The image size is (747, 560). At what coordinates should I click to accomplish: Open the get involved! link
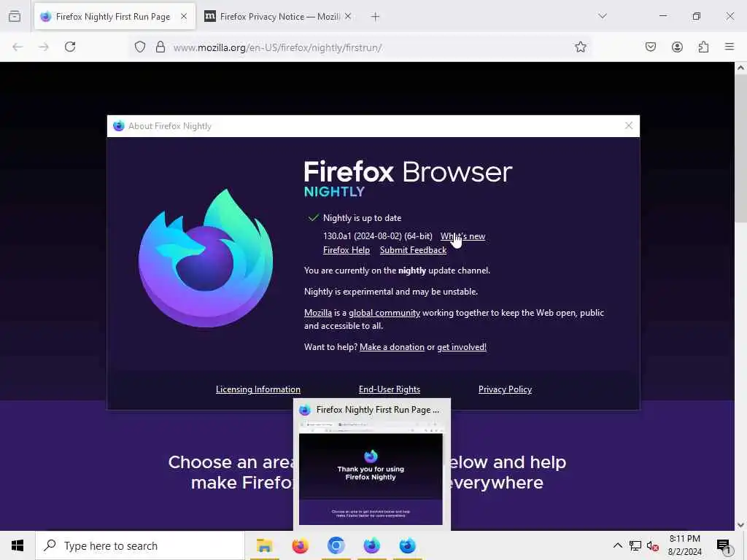tap(462, 347)
